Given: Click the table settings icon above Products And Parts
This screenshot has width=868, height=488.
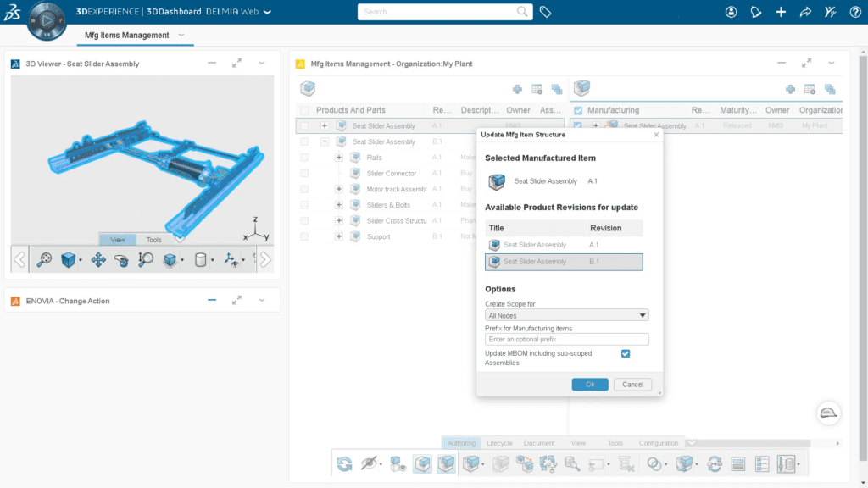Looking at the screenshot, I should point(537,89).
